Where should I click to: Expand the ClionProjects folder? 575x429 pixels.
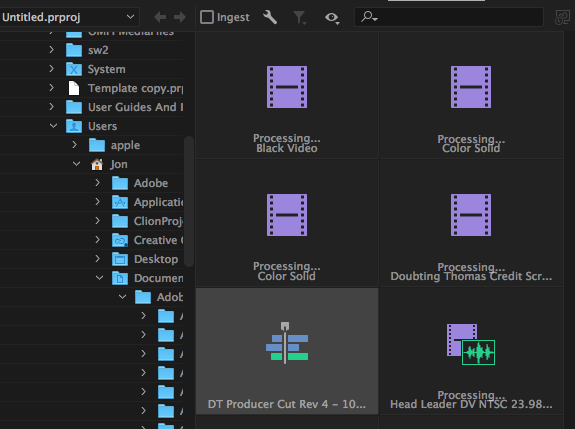tap(98, 221)
